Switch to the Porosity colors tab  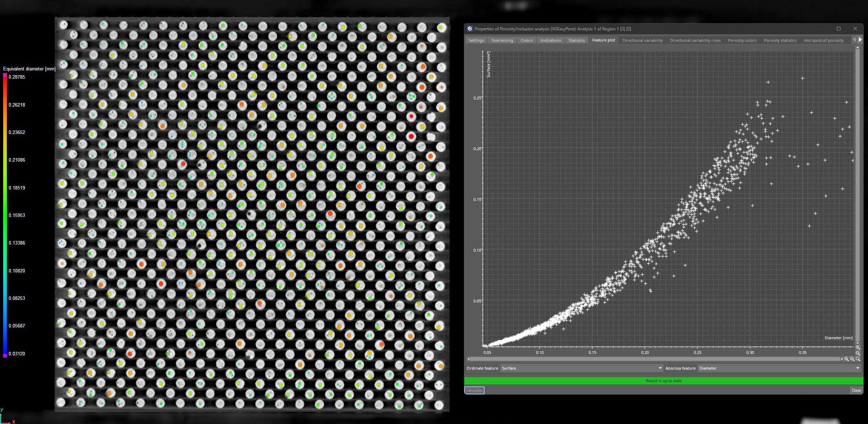point(742,40)
